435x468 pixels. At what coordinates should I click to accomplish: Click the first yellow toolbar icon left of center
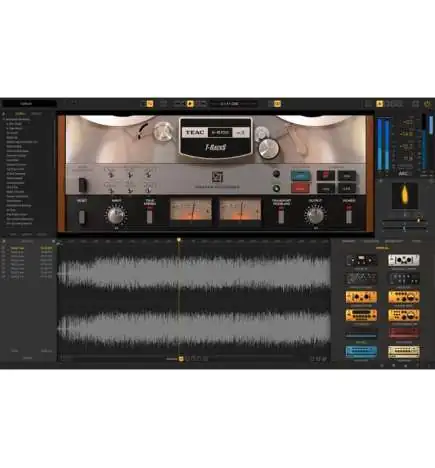150,104
